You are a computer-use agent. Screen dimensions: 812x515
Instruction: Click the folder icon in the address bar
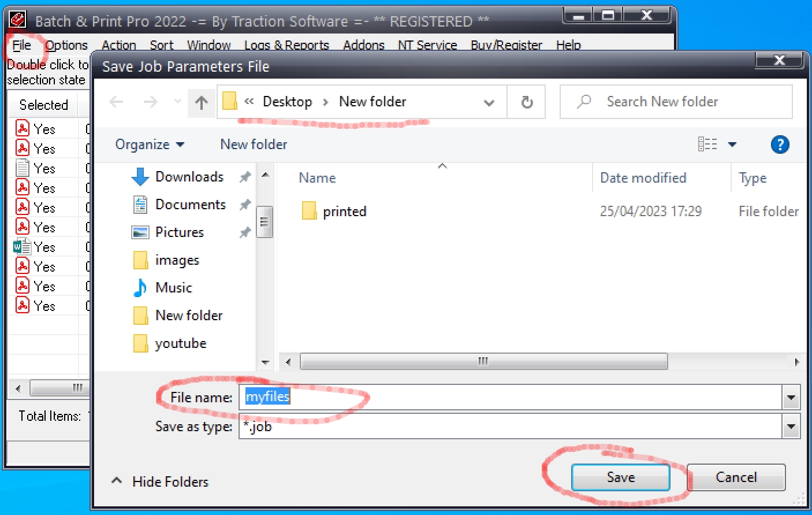[229, 101]
